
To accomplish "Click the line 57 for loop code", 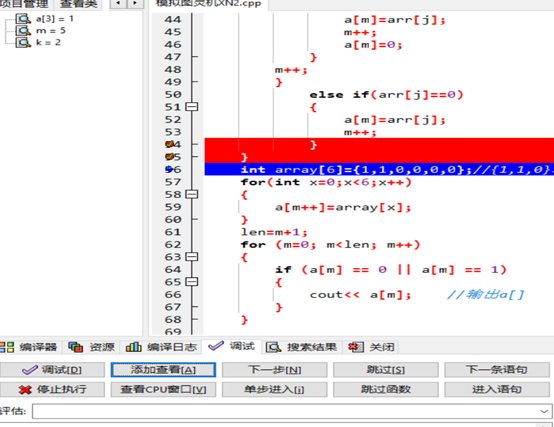I will click(326, 182).
